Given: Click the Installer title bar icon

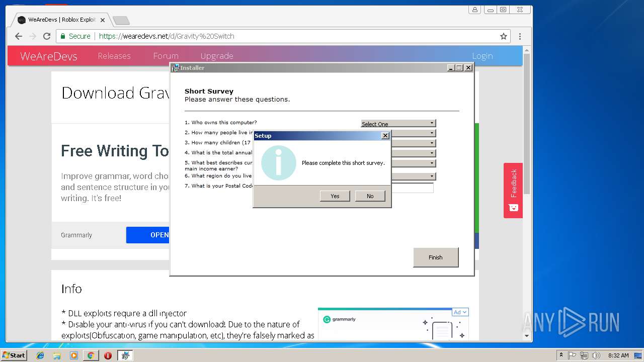Looking at the screenshot, I should 176,68.
